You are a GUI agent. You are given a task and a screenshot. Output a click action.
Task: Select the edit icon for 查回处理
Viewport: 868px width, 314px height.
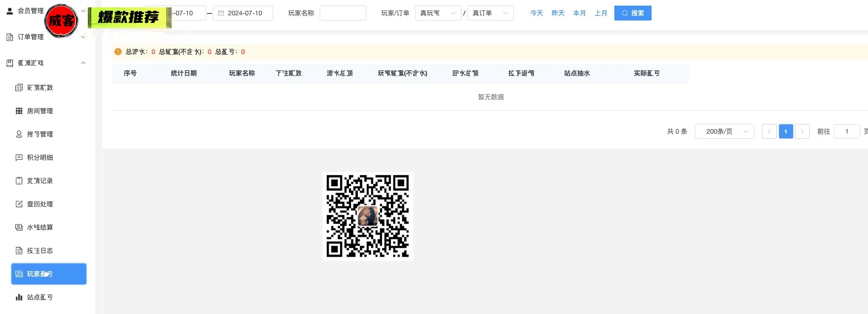(19, 204)
